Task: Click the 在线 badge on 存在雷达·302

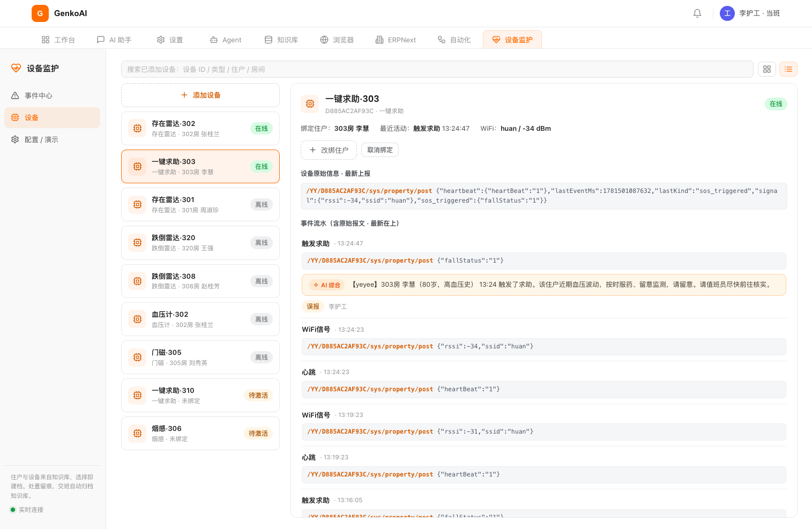Action: click(x=262, y=128)
